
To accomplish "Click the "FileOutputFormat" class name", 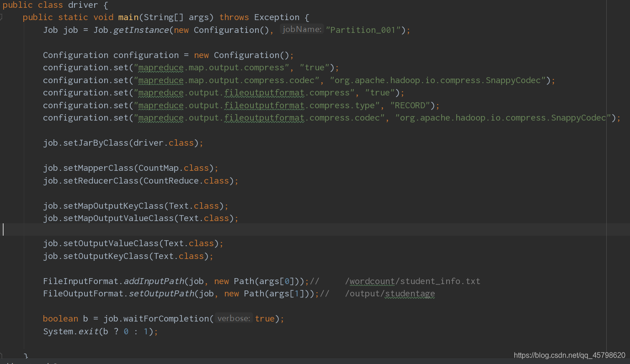I will click(84, 294).
